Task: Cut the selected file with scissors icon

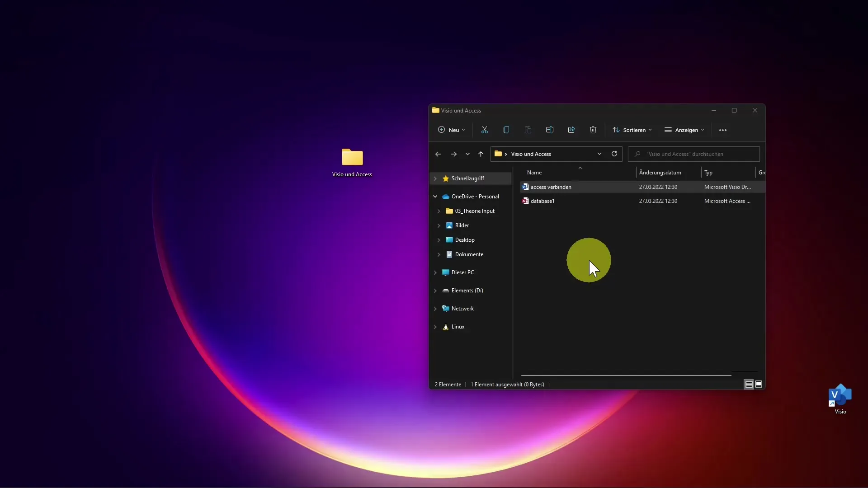Action: (485, 130)
